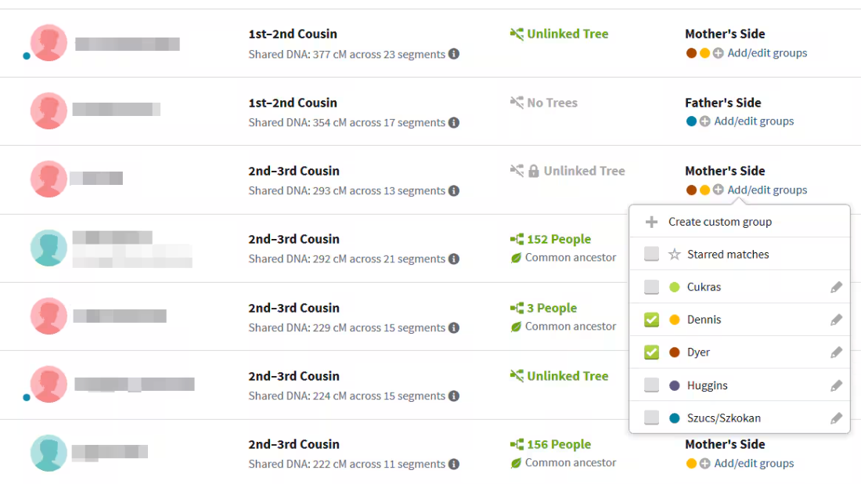
Task: Open Add/edit groups for Father's Side match
Action: coord(754,121)
